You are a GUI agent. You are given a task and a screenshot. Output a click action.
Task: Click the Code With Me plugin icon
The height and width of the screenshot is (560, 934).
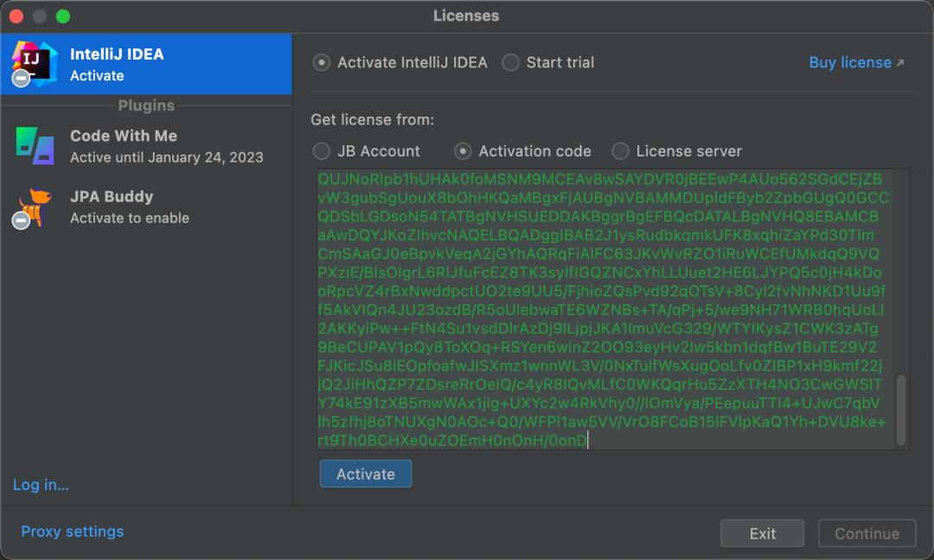(35, 146)
